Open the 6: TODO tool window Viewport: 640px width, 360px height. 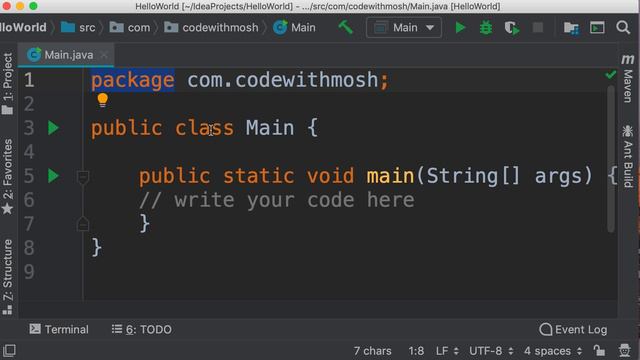142,329
